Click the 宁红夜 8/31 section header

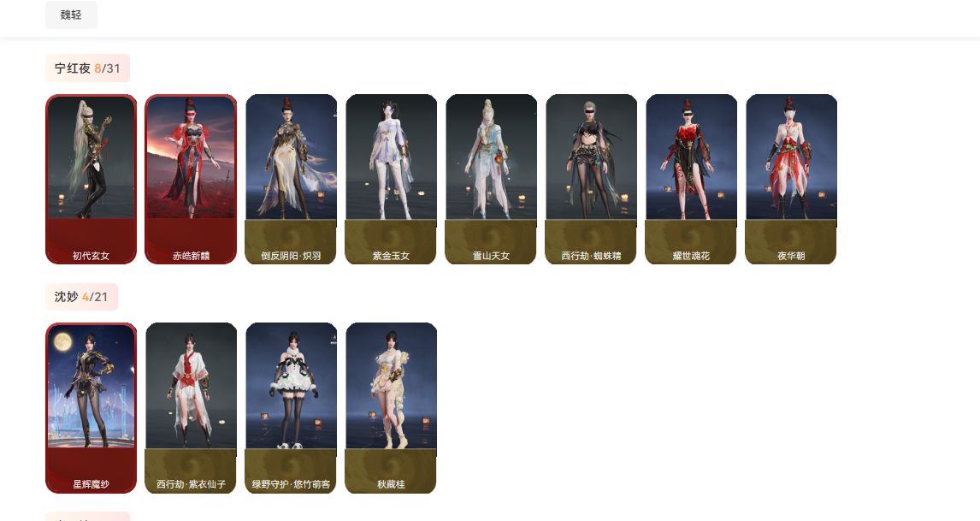point(87,68)
